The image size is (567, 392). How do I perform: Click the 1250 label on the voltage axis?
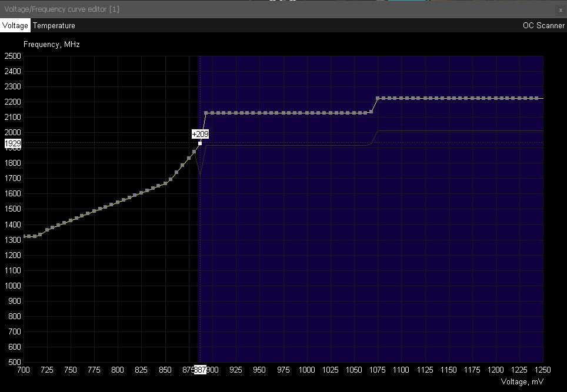tap(542, 370)
